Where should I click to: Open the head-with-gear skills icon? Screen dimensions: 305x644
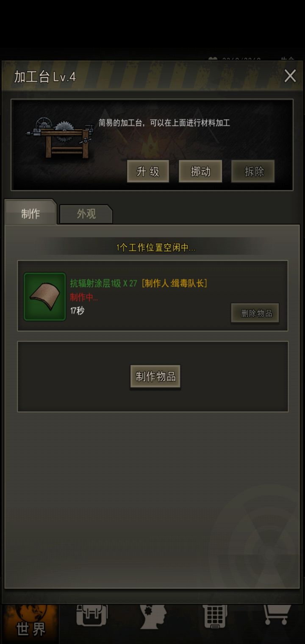[x=153, y=617]
